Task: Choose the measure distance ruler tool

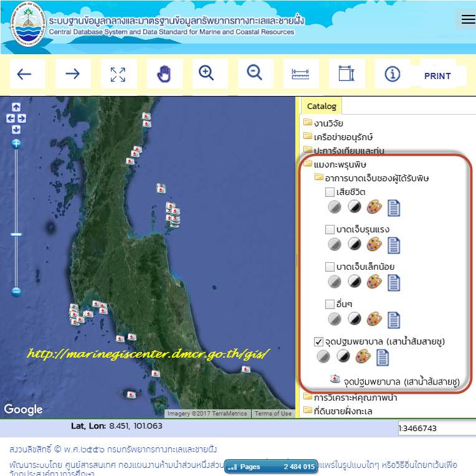Action: click(x=300, y=74)
